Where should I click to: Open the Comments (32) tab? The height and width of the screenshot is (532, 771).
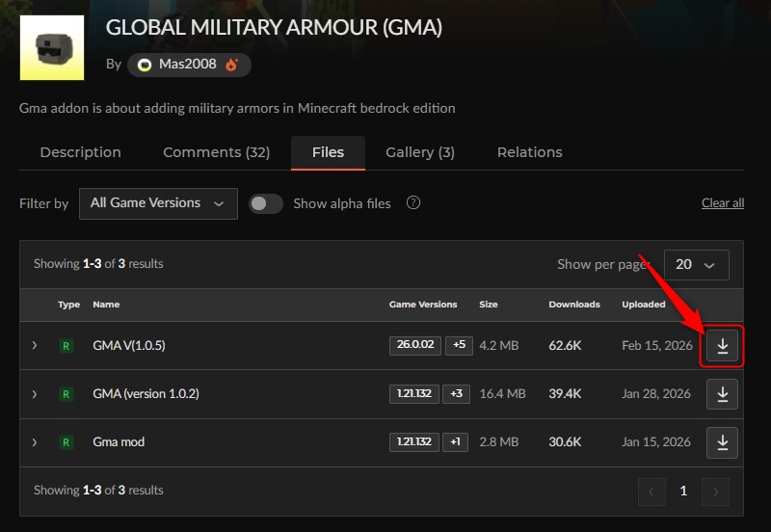coord(216,152)
